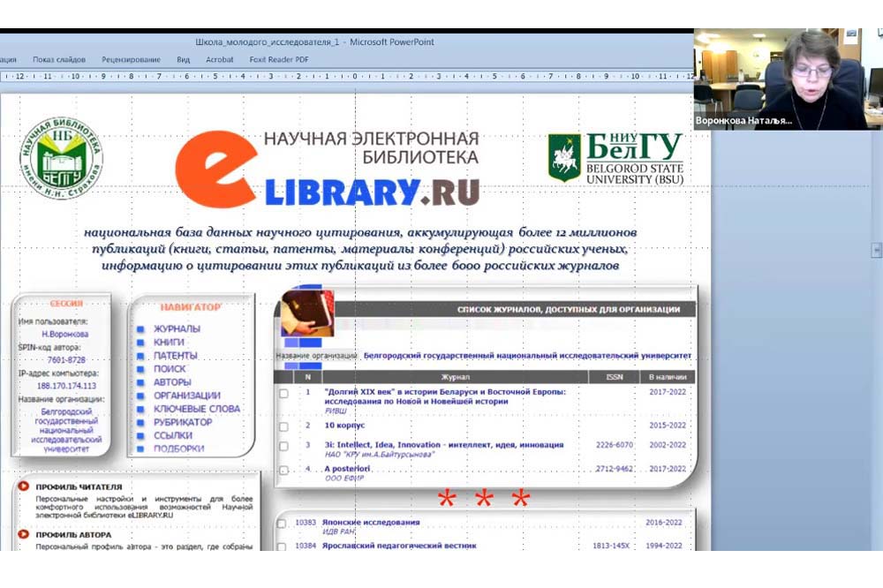The image size is (883, 588).
Task: Open 'A posteriori' journal link
Action: 346,469
